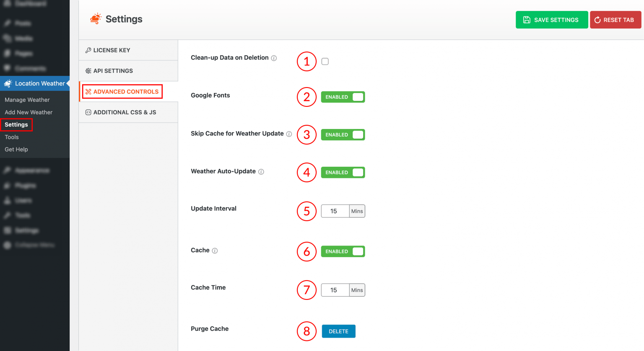
Task: Disable the Google Fonts toggle
Action: point(343,97)
